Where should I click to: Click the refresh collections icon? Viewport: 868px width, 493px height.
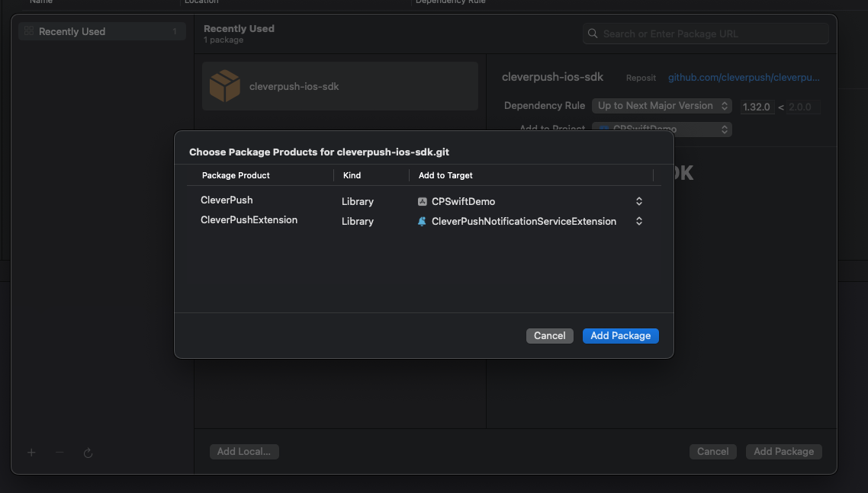coord(88,453)
